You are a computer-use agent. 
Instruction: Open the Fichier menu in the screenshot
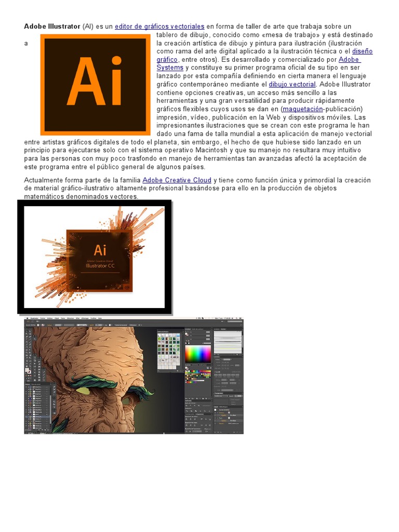pos(43,318)
